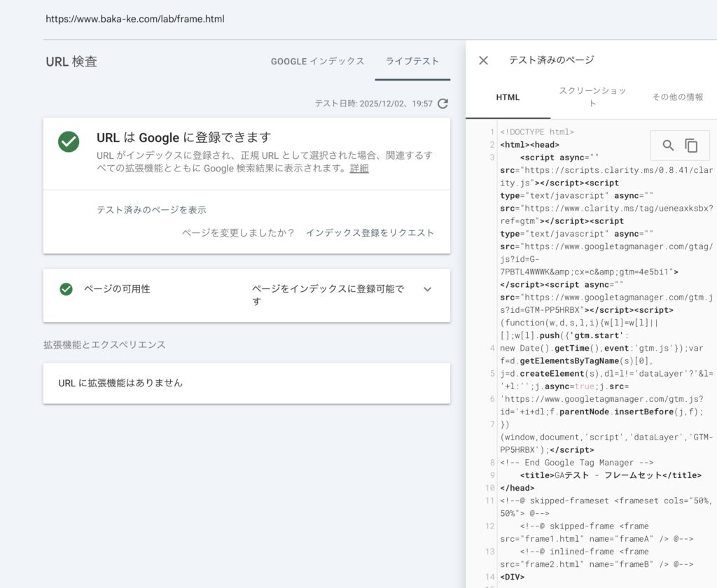
Task: Show the その他の情報 tab
Action: (x=677, y=97)
